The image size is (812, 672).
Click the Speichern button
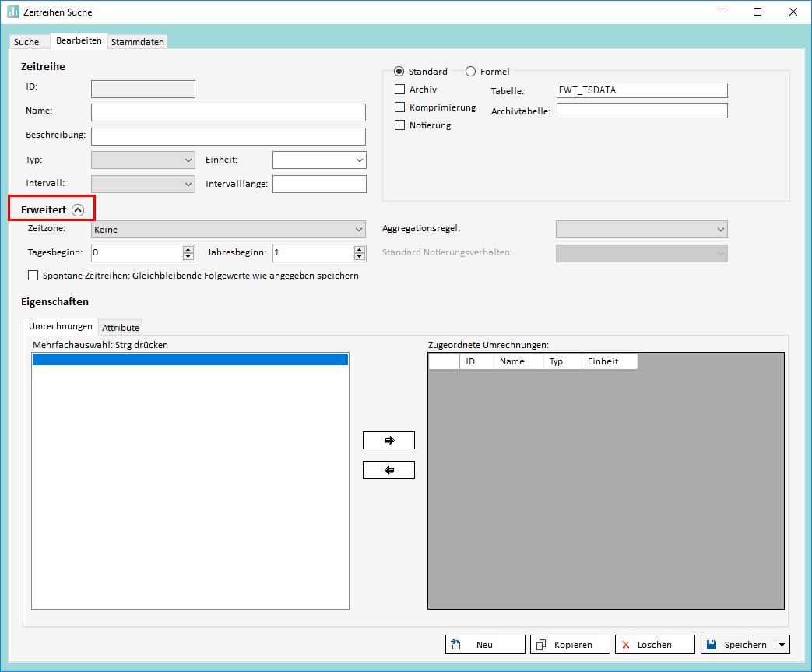click(738, 645)
